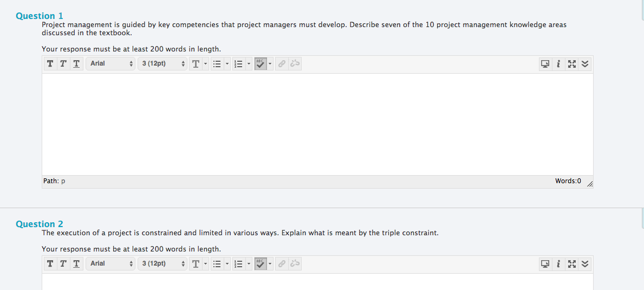Open Arial font dropdown in Question 1
The height and width of the screenshot is (290, 644).
[x=110, y=64]
